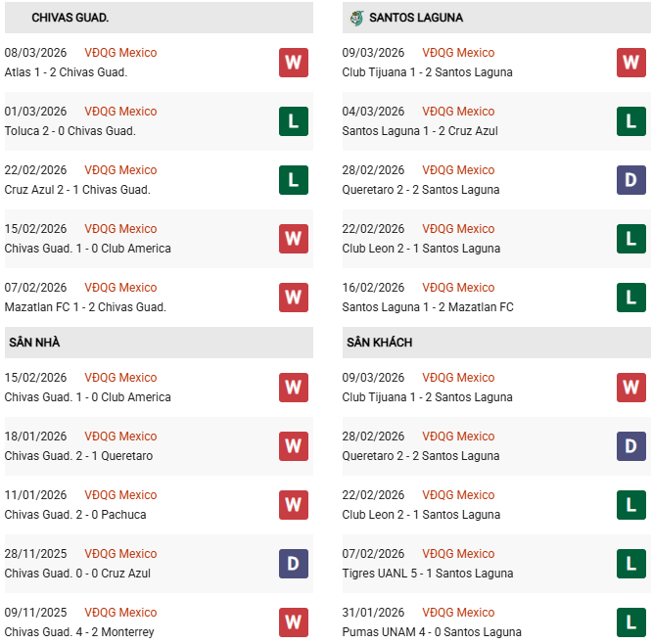The image size is (652, 644).
Task: Select the Santos Laguna header tab
Action: [416, 18]
